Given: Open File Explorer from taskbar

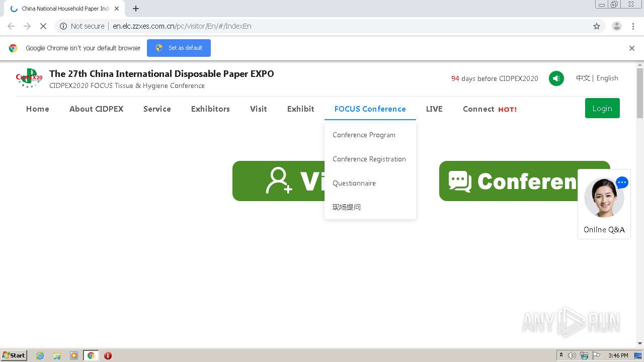Looking at the screenshot, I should [x=57, y=355].
